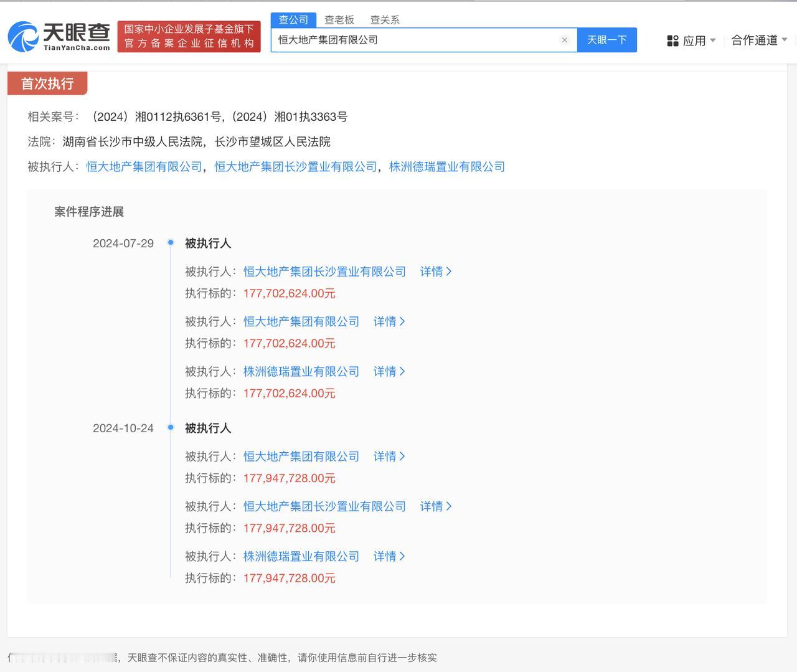Open 恒大地产集团有限公司 link under 2024-10-24
This screenshot has height=672, width=797.
click(301, 457)
